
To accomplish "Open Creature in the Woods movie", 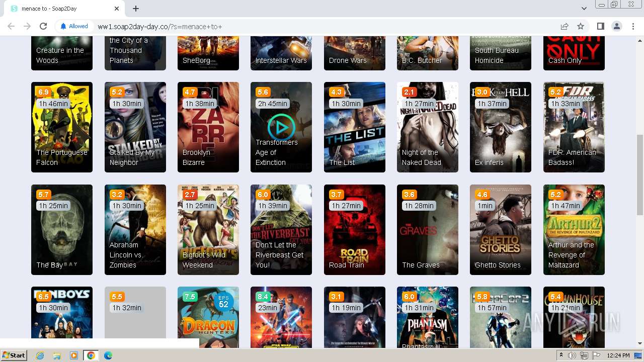I will point(62,53).
